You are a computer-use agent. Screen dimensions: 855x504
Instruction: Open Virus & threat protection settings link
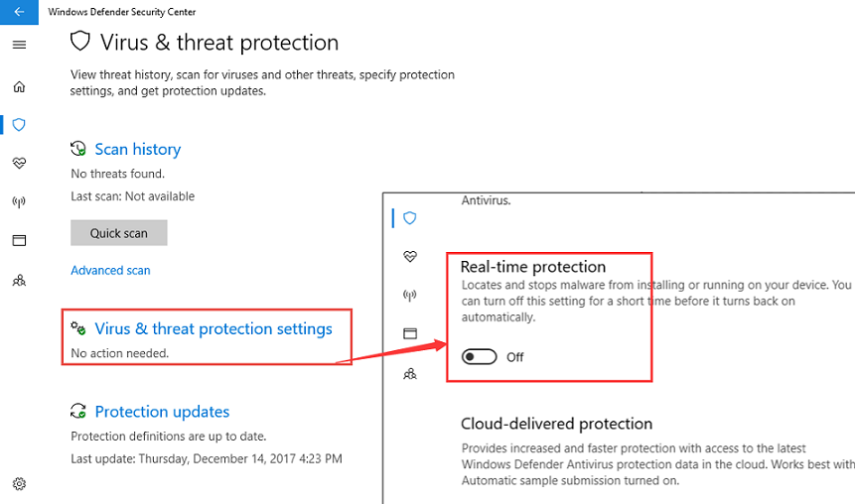[214, 329]
